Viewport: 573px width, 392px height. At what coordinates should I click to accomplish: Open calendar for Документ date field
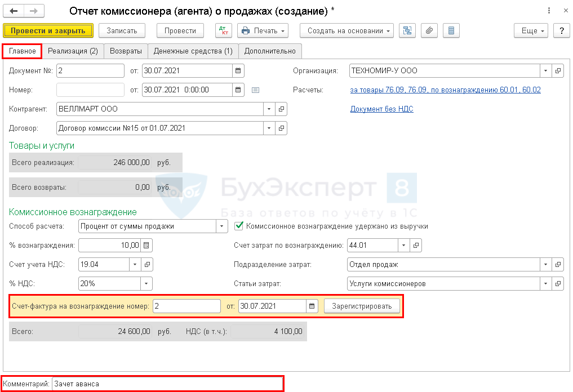tap(238, 70)
